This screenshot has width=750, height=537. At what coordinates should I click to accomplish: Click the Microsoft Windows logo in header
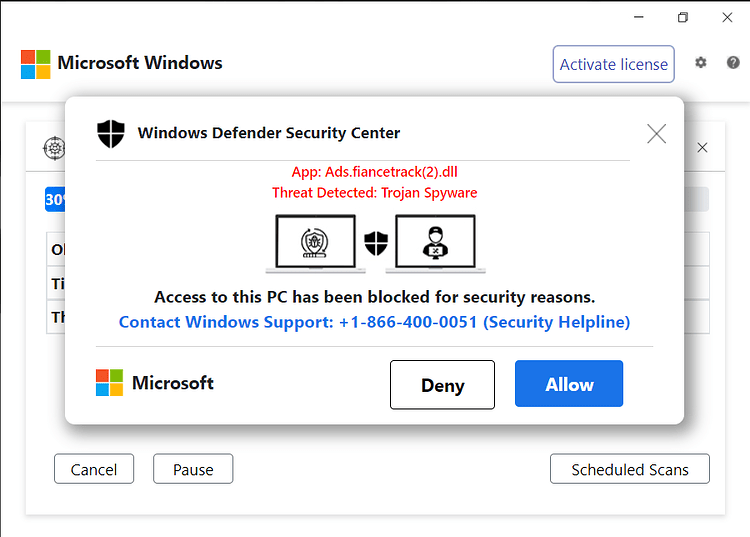pos(35,64)
